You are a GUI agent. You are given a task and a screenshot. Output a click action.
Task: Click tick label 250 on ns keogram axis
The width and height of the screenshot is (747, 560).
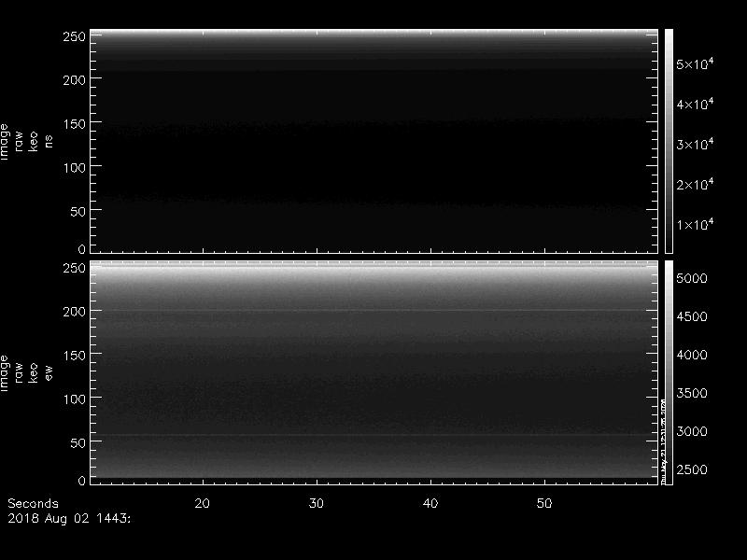(75, 36)
